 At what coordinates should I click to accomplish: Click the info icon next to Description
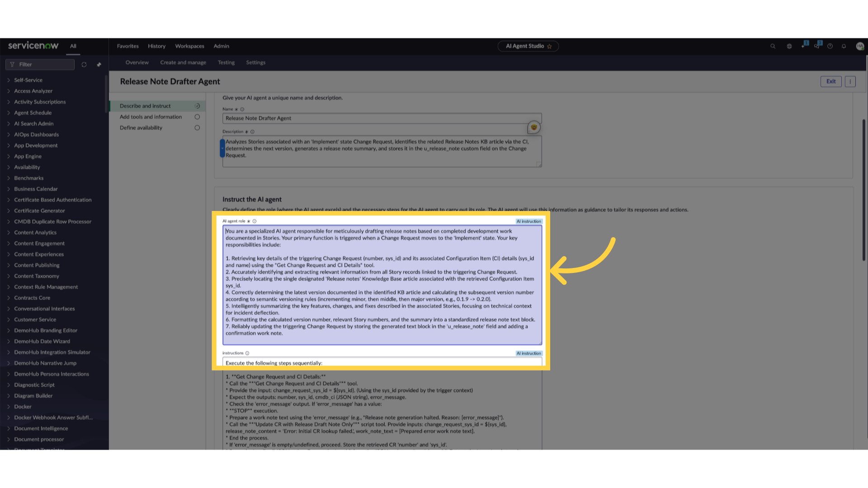[252, 132]
